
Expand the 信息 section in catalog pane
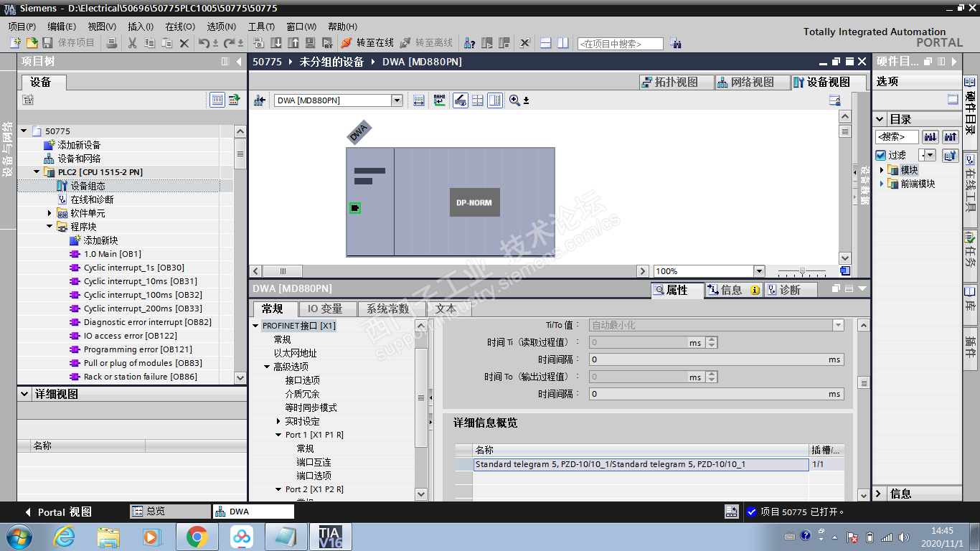coord(880,494)
